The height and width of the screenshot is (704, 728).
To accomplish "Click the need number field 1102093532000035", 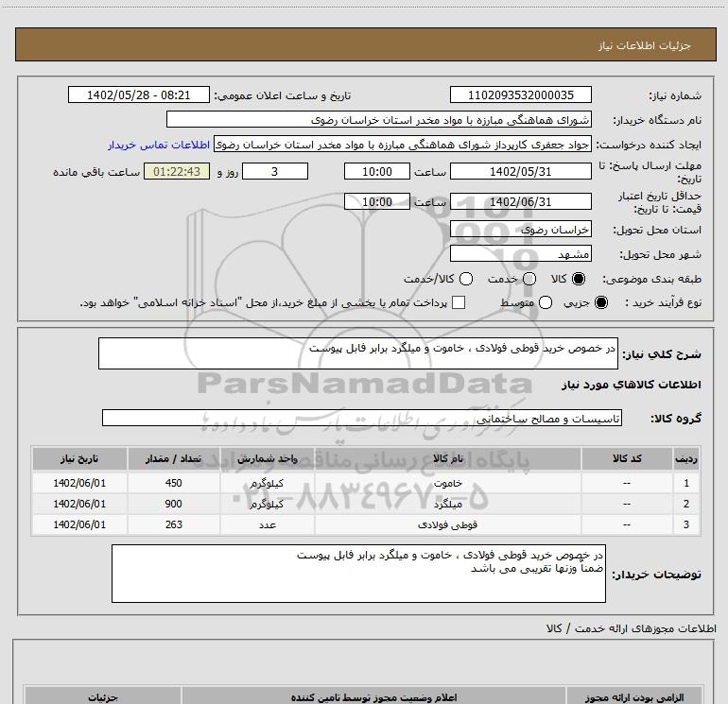I will tap(520, 95).
